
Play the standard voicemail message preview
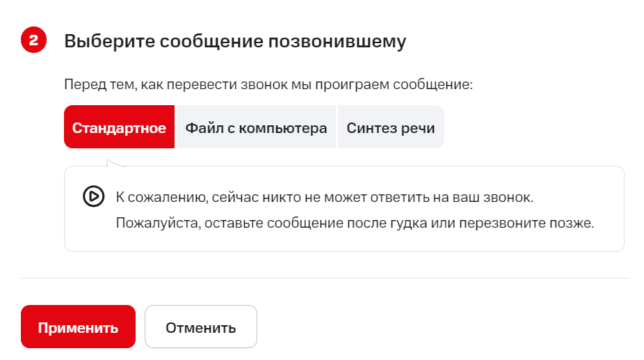click(x=93, y=197)
